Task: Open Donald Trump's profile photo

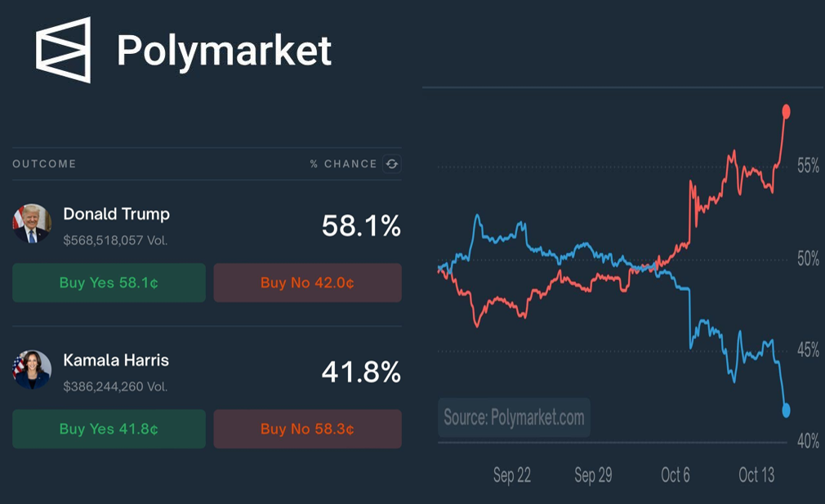Action: click(x=32, y=224)
